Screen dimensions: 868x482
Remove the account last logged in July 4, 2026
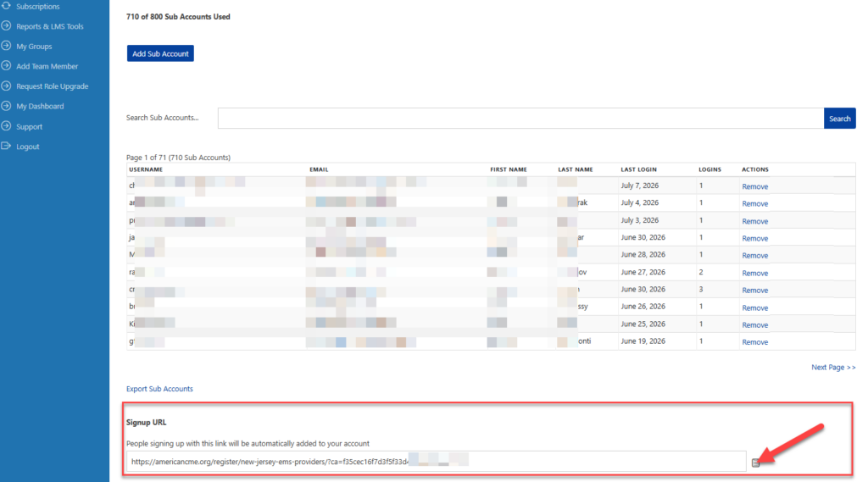755,203
